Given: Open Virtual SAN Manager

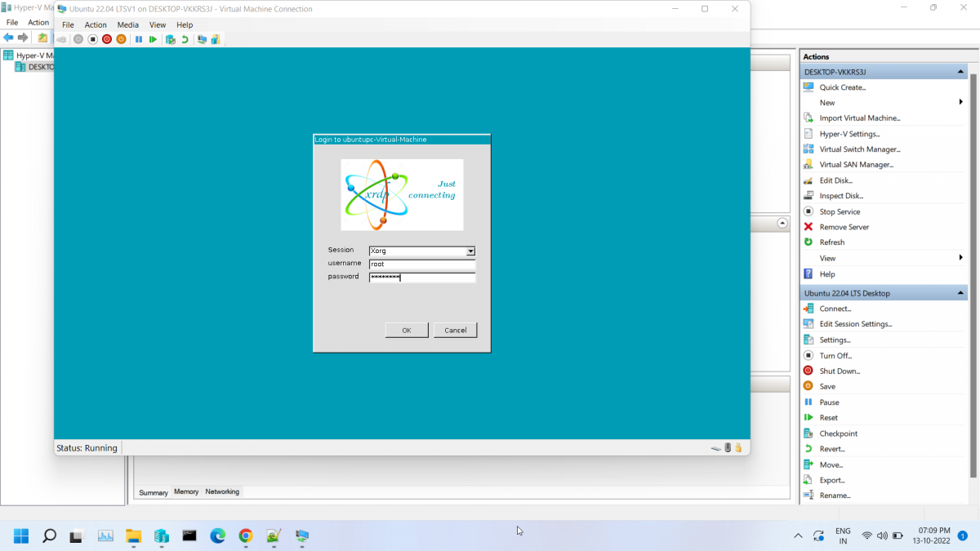Looking at the screenshot, I should (x=856, y=165).
